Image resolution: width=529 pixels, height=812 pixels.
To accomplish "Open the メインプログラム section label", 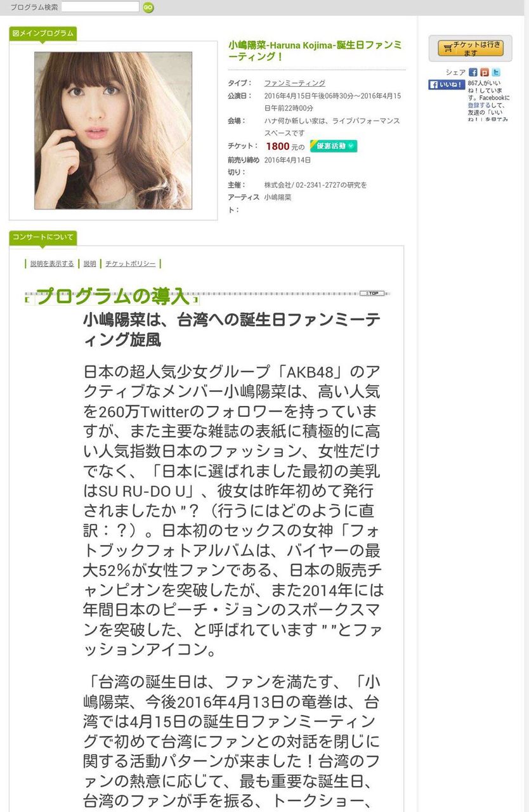I will [43, 33].
